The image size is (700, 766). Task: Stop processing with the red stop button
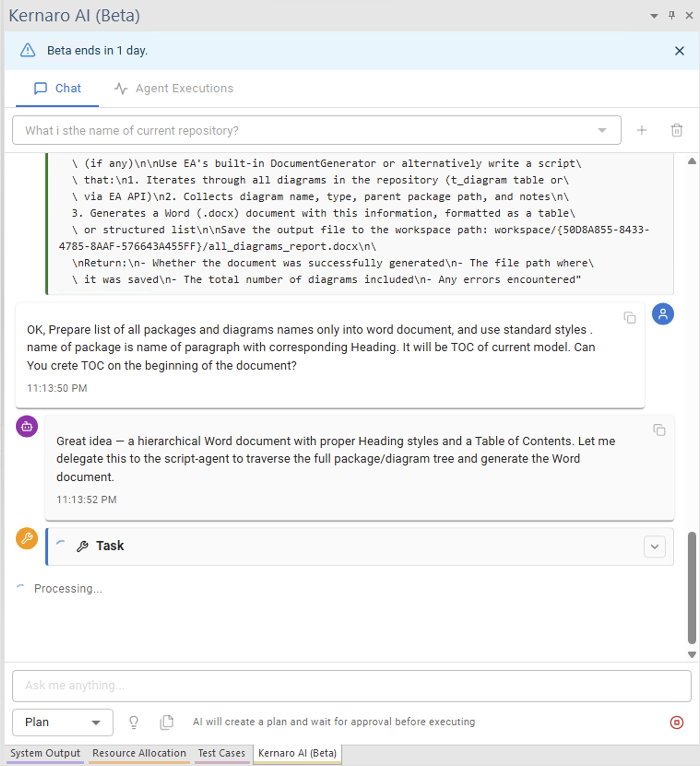tap(676, 722)
